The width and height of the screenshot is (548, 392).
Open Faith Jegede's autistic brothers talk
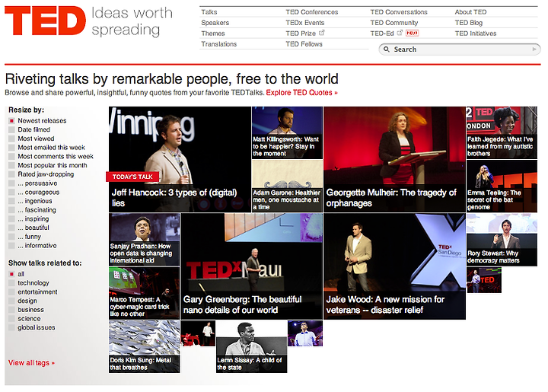pos(502,132)
